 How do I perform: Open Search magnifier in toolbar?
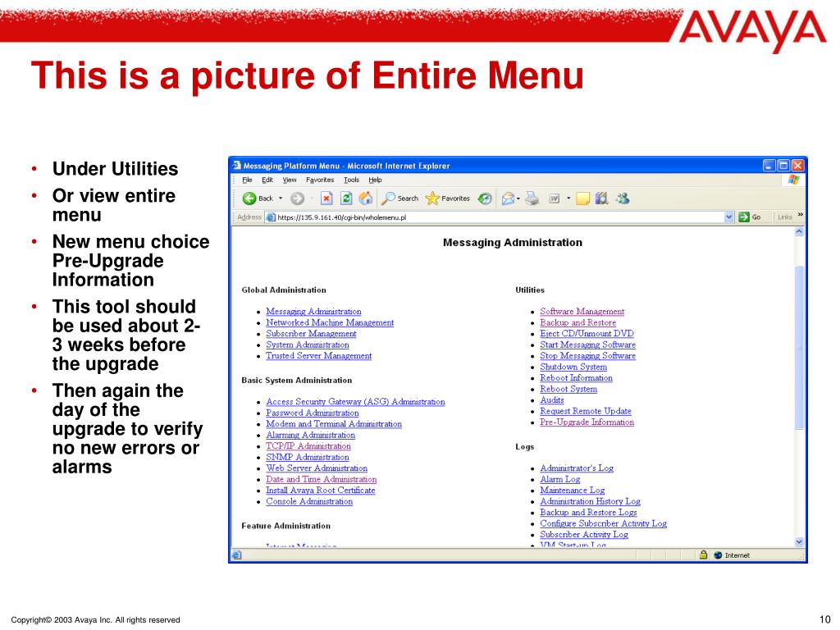pyautogui.click(x=388, y=199)
